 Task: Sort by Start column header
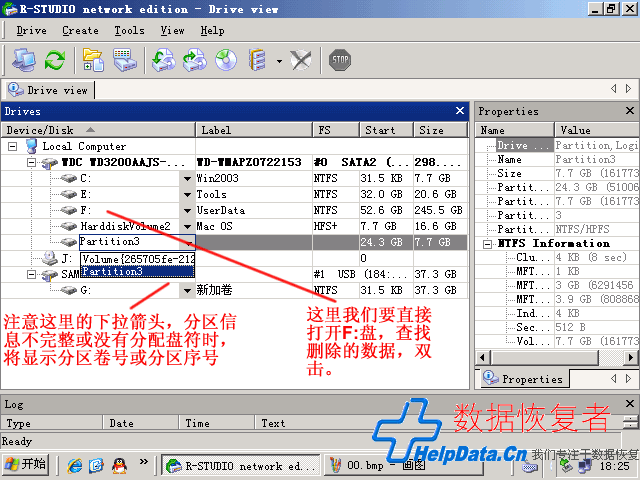[387, 130]
